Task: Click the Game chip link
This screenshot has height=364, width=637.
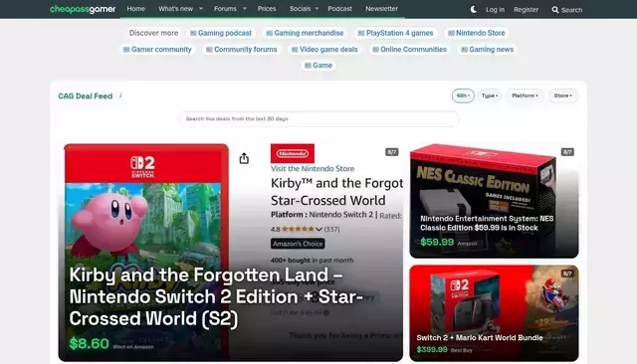Action: [318, 66]
